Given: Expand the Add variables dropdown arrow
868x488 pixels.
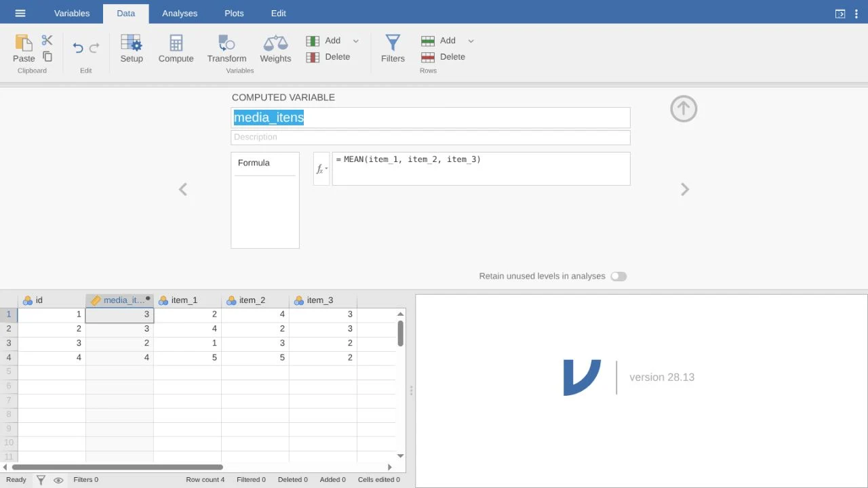Looking at the screenshot, I should [356, 41].
